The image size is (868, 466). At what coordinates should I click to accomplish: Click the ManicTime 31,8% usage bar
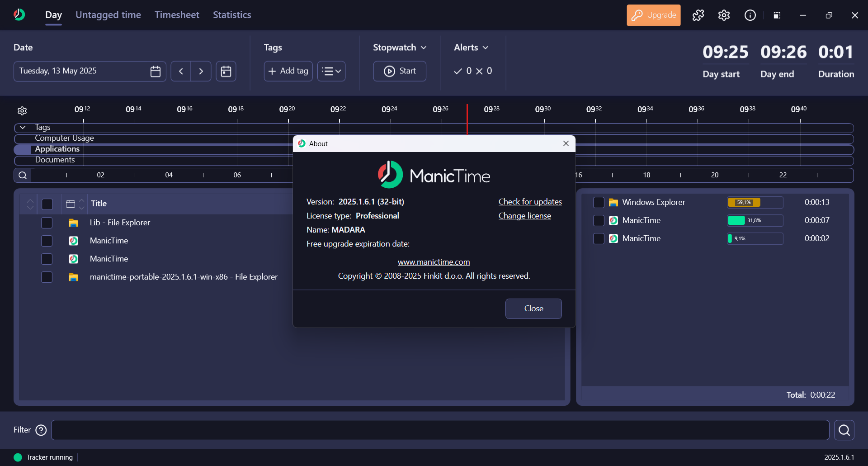click(x=755, y=220)
